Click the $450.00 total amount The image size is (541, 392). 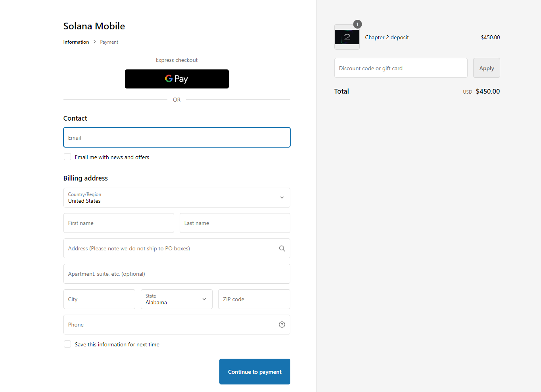[x=488, y=91]
